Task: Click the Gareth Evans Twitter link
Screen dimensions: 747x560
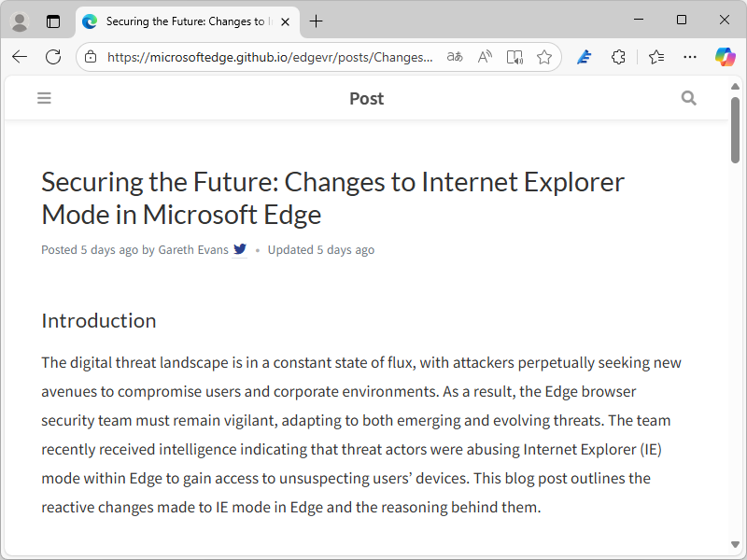Action: [240, 249]
